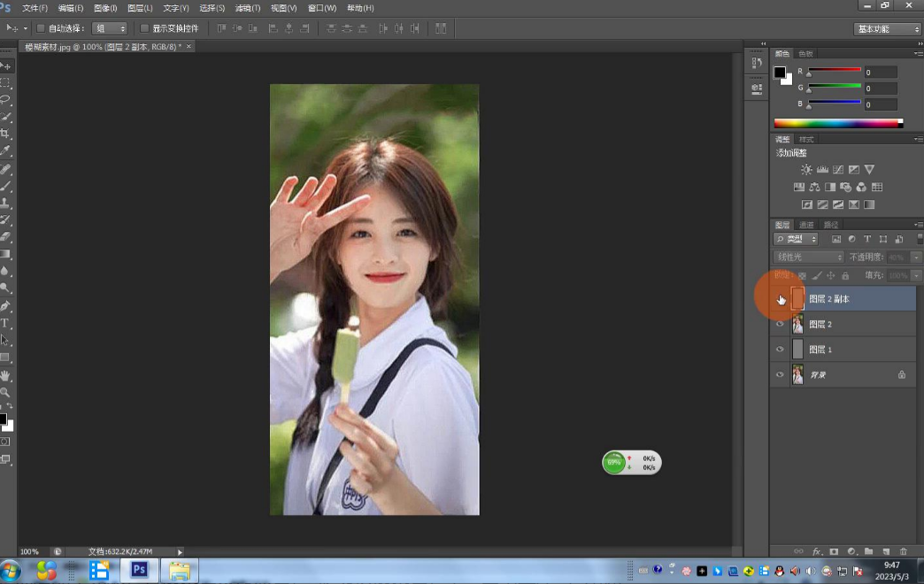Switch to the 样式 tab
924x584 pixels.
(x=806, y=140)
